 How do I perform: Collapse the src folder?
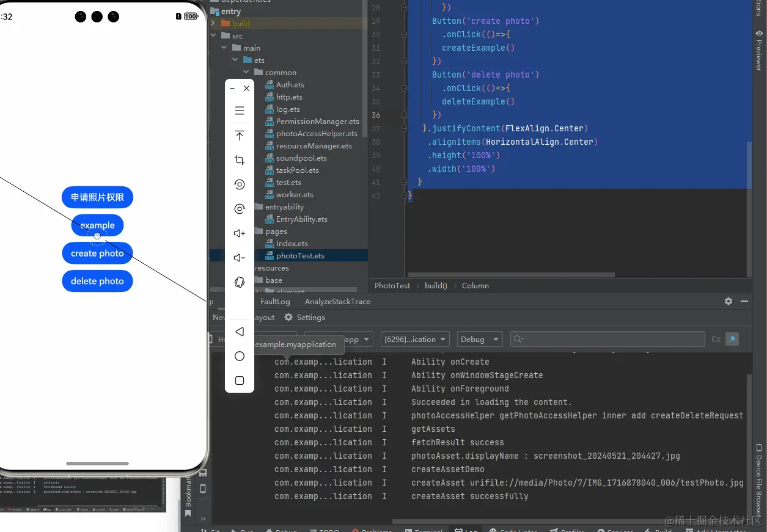(x=213, y=35)
